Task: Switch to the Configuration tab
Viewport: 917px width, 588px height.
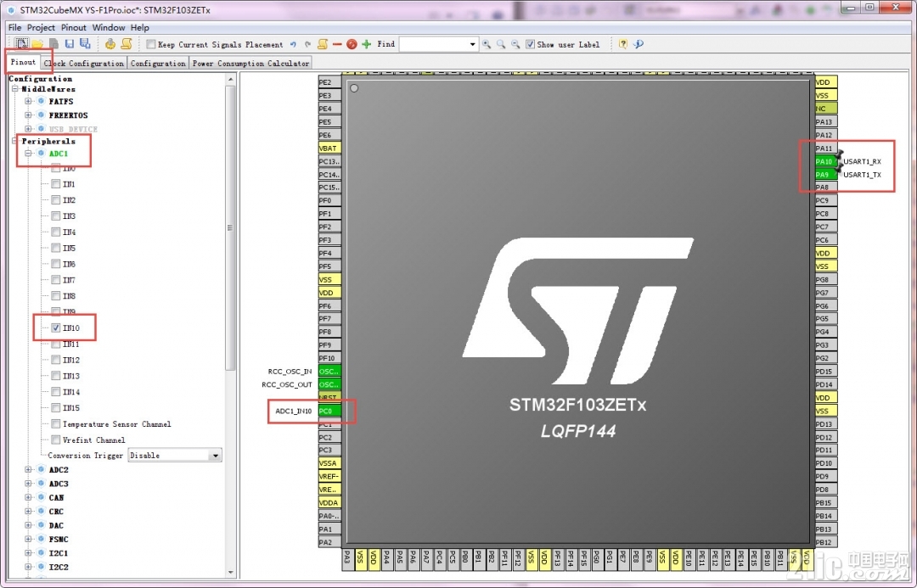Action: (158, 63)
